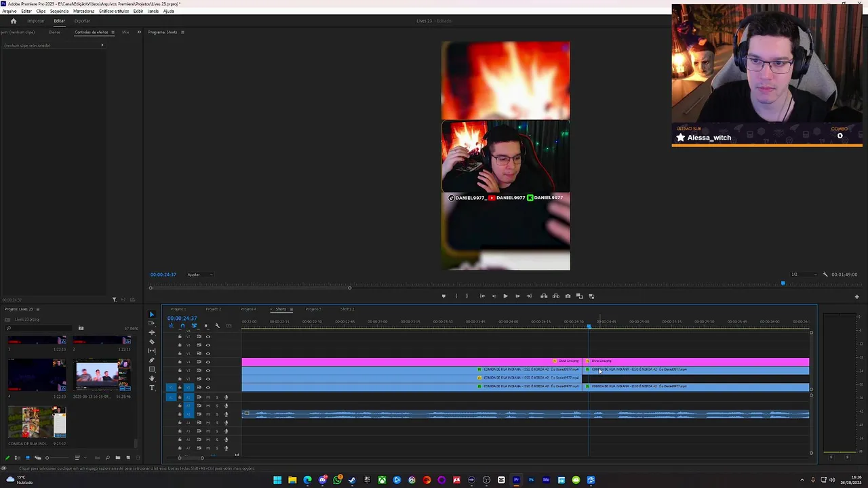Step back one frame in Program monitor
The width and height of the screenshot is (868, 488).
[494, 296]
